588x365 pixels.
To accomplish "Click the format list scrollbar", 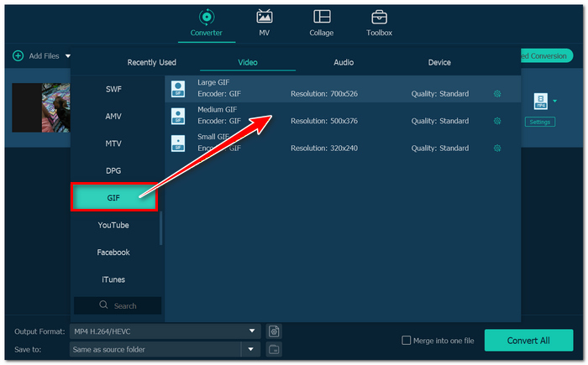I will pos(161,228).
